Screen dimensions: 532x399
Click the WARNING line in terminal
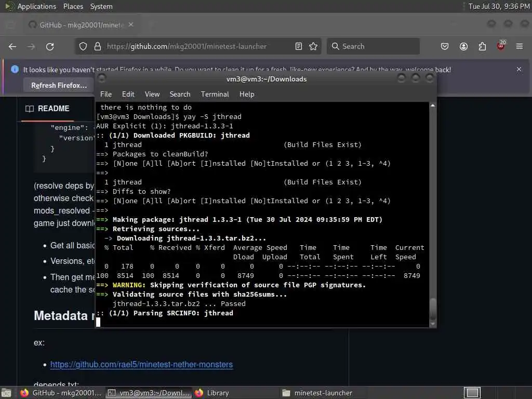231,285
